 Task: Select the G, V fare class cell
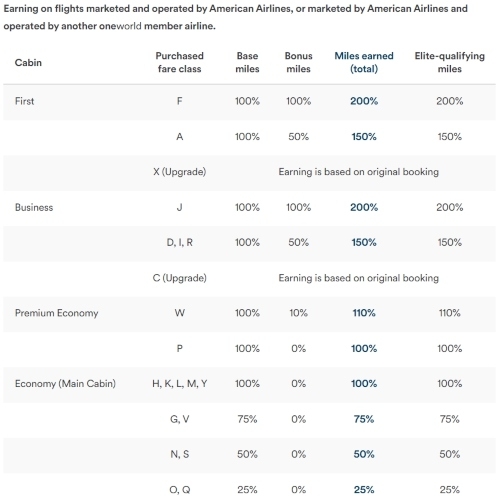click(179, 419)
